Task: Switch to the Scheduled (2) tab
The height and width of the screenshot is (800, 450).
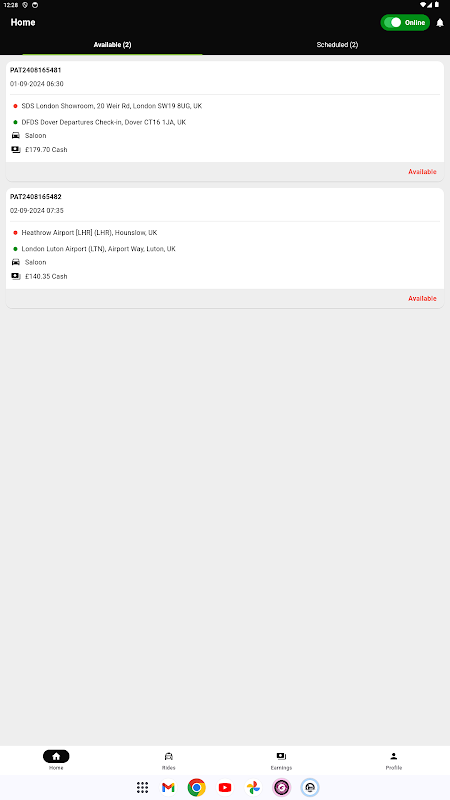Action: [337, 45]
